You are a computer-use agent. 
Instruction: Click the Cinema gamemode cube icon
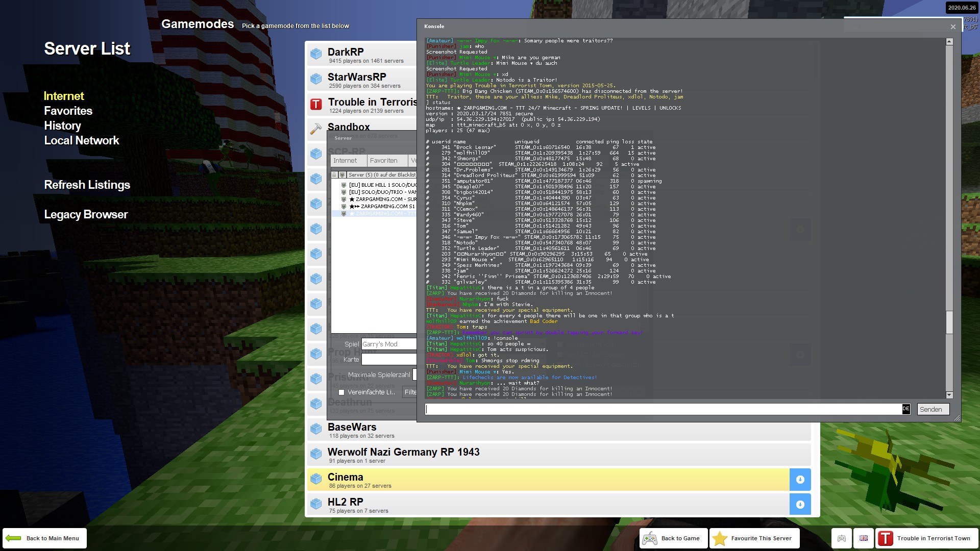[316, 479]
